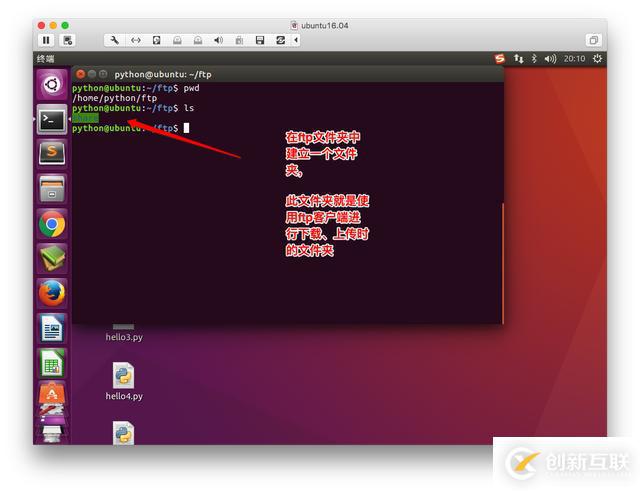Click the second CD/DVD drive icon in VM toolbar
This screenshot has width=640, height=492.
pos(198,40)
